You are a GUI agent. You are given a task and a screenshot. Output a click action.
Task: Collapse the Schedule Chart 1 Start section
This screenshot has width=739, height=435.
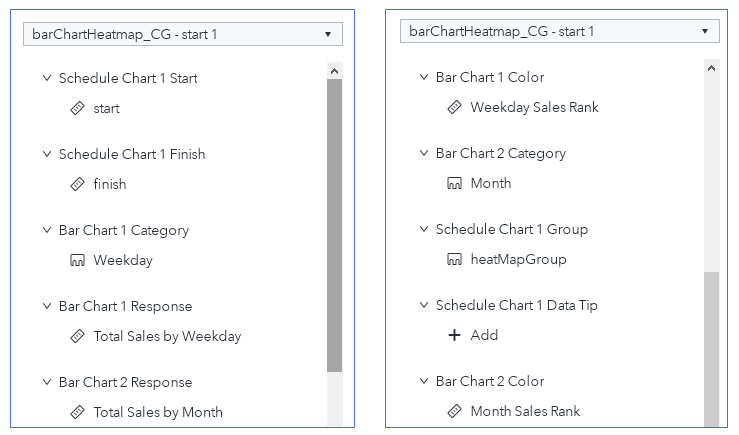point(46,78)
